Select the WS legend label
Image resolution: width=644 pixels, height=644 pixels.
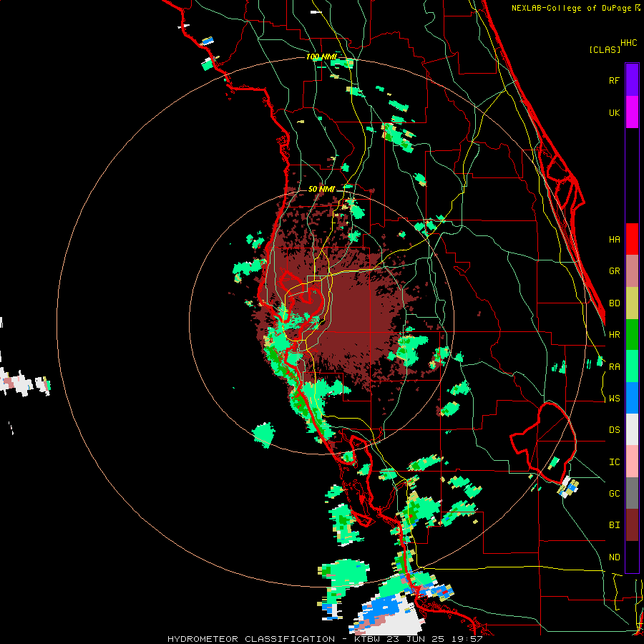pos(614,399)
